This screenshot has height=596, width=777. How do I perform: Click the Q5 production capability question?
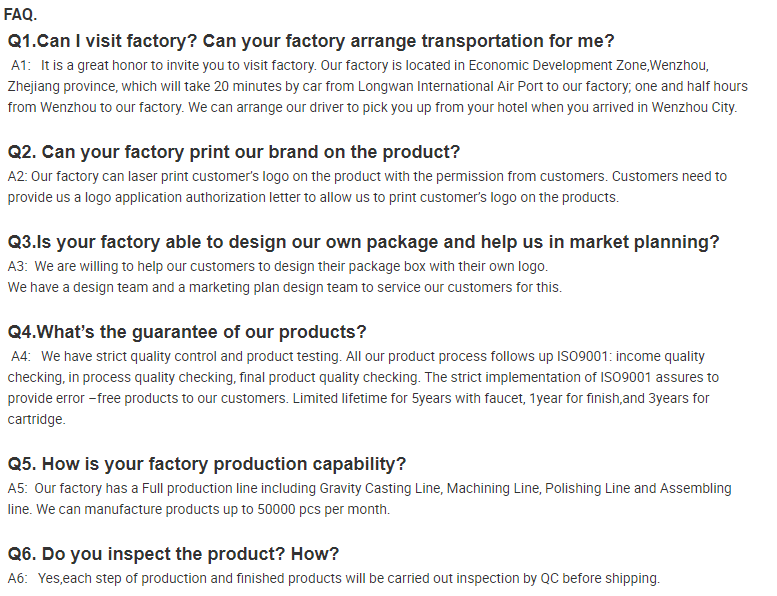tap(207, 464)
